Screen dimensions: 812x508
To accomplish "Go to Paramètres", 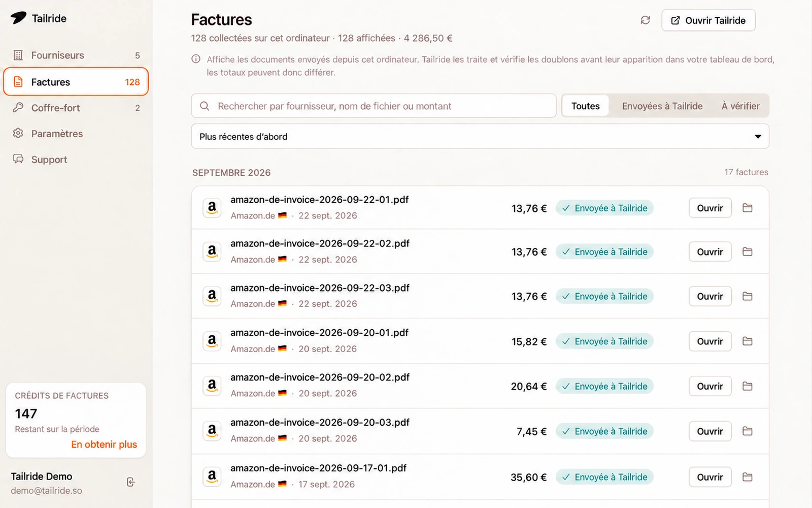I will pos(76,134).
